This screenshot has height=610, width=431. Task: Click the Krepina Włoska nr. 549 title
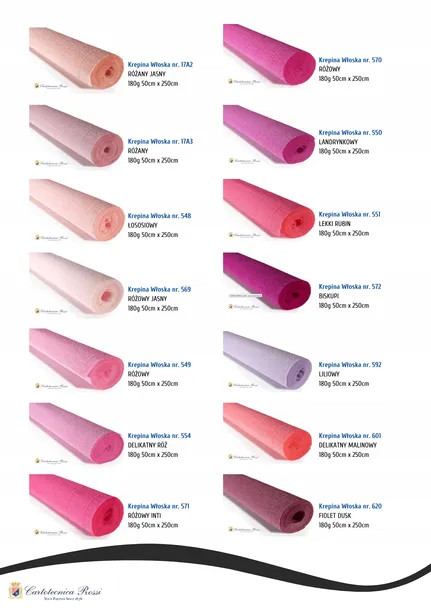[159, 365]
